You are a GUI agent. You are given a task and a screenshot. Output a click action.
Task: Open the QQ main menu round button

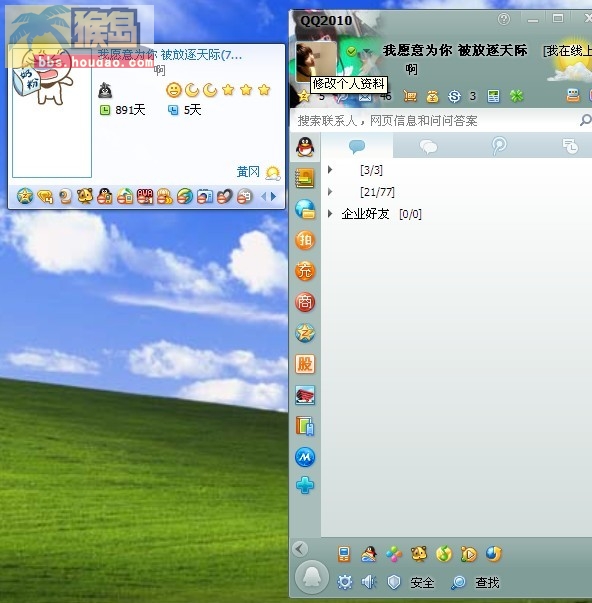tap(312, 577)
